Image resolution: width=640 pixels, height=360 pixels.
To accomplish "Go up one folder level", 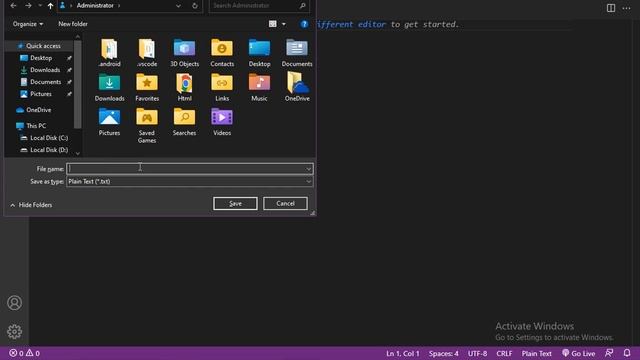I will 50,6.
